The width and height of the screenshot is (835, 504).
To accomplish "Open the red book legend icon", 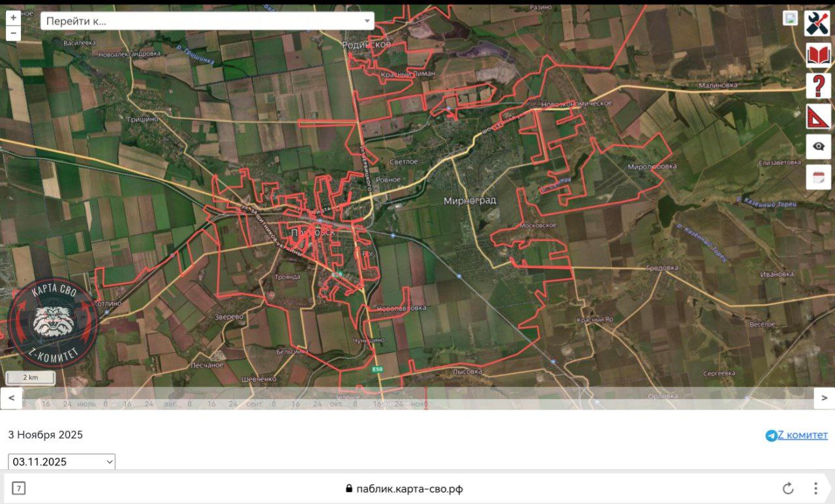I will (818, 55).
